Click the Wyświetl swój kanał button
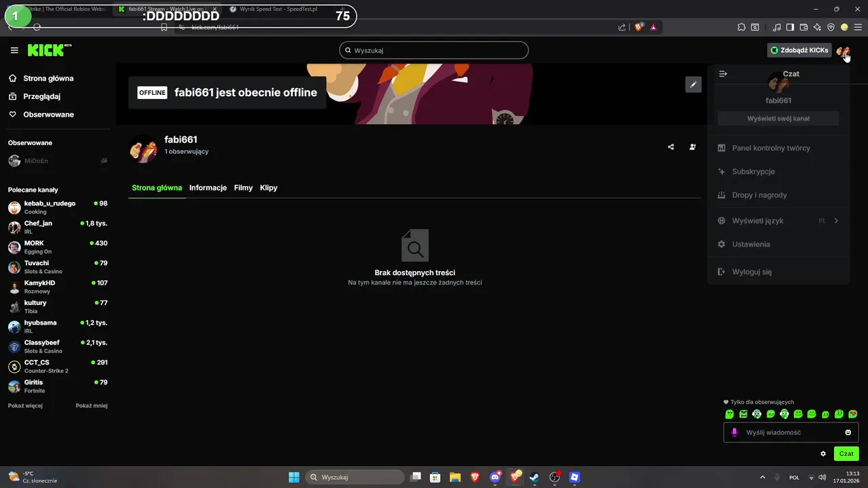The image size is (868, 488). pyautogui.click(x=778, y=119)
